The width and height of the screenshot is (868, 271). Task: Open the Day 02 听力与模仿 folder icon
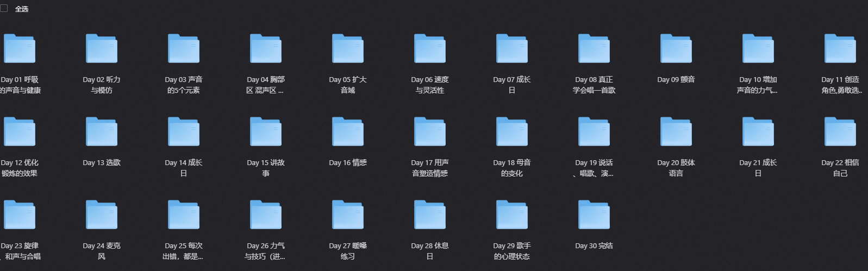pos(102,48)
